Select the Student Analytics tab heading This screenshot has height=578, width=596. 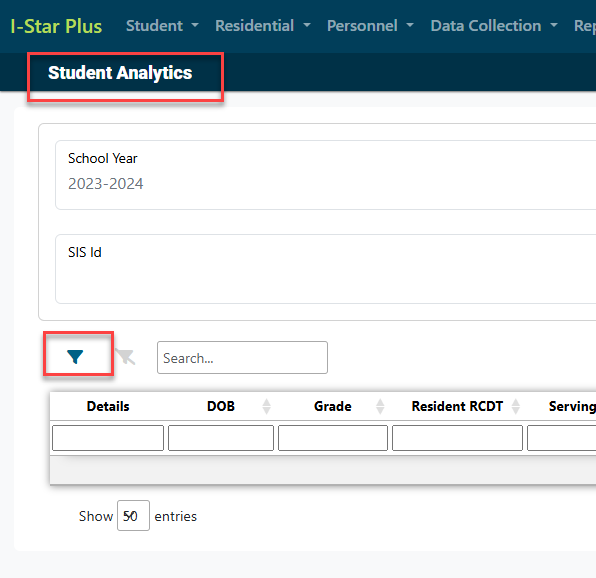click(x=120, y=73)
